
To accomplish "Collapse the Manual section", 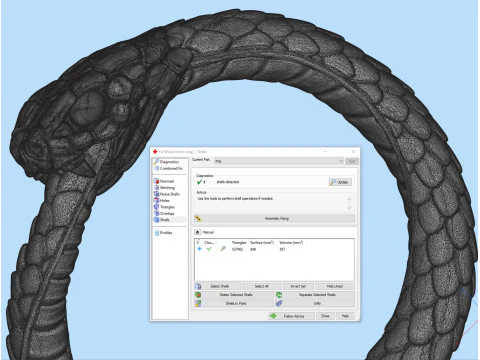I will (197, 232).
